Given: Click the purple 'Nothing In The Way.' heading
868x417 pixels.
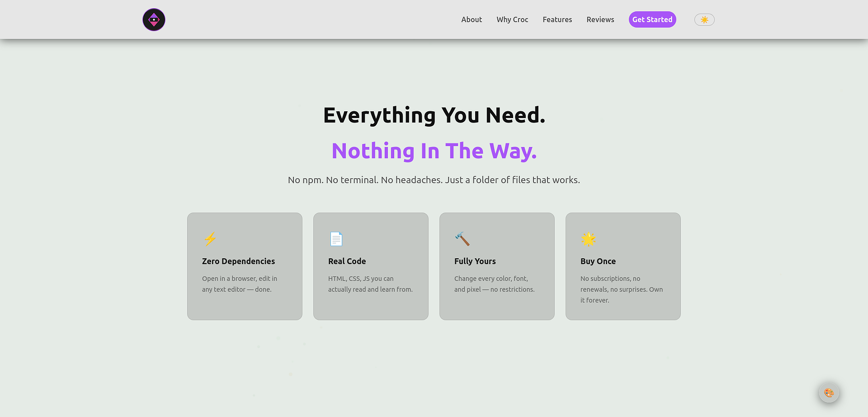Looking at the screenshot, I should click(434, 151).
